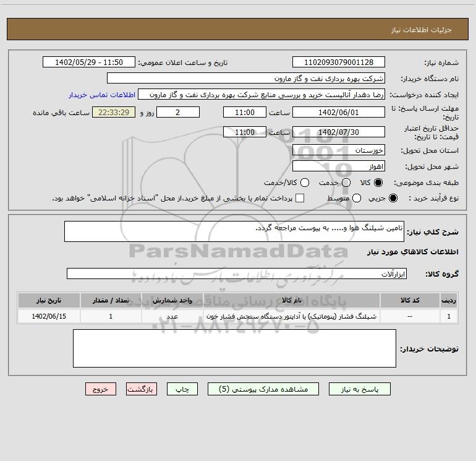Click the unit cell عدد
Viewport: 476px width, 461px height.
tap(172, 316)
